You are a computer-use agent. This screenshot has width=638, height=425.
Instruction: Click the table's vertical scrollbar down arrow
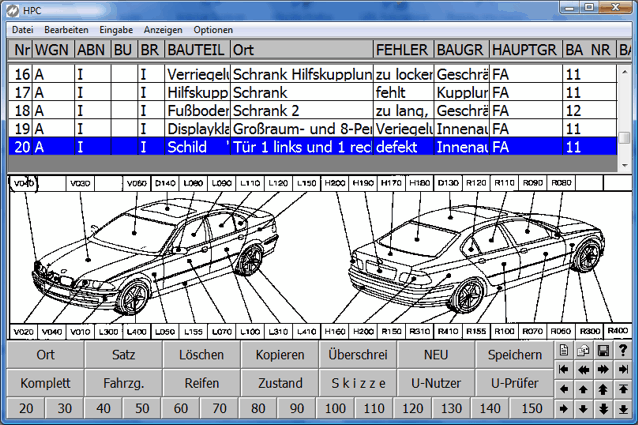[x=625, y=163]
